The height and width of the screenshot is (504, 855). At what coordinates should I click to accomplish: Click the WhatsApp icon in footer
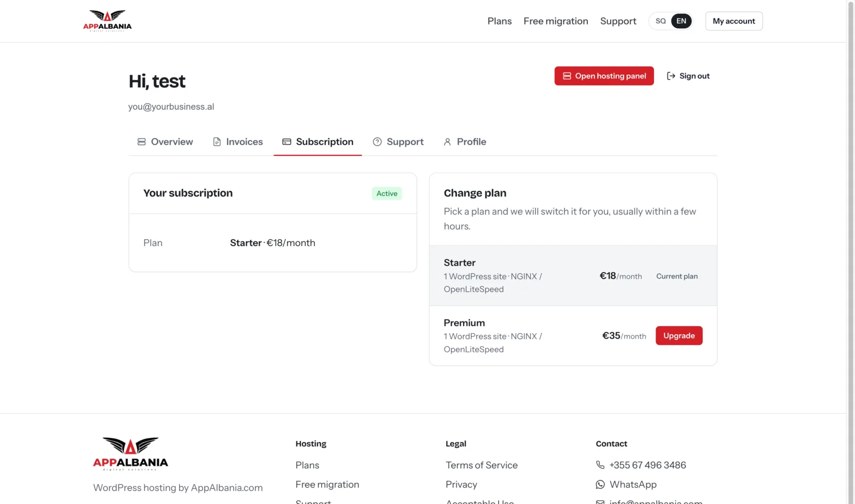601,484
